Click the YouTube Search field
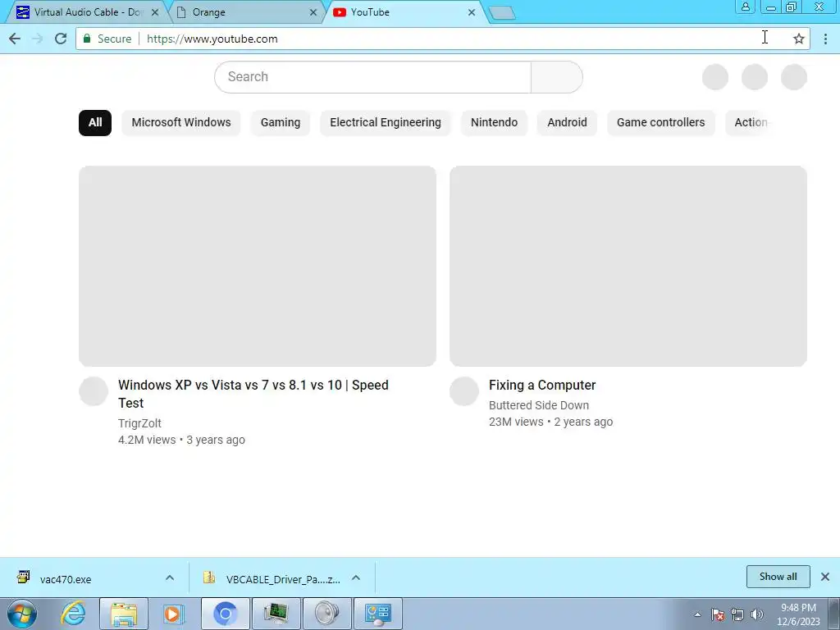Image resolution: width=840 pixels, height=630 pixels. point(372,77)
